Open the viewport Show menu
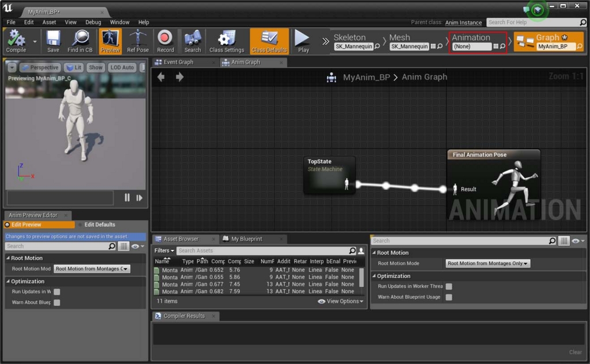The height and width of the screenshot is (364, 590). (x=96, y=67)
